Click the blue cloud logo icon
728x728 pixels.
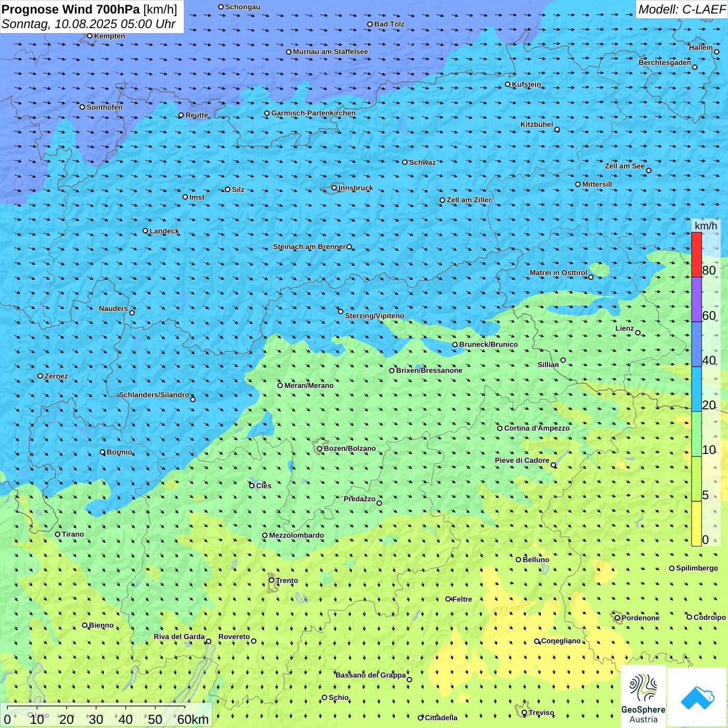coord(697,697)
